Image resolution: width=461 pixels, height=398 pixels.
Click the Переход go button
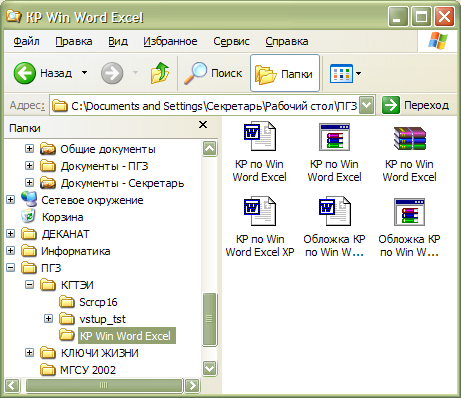[415, 105]
